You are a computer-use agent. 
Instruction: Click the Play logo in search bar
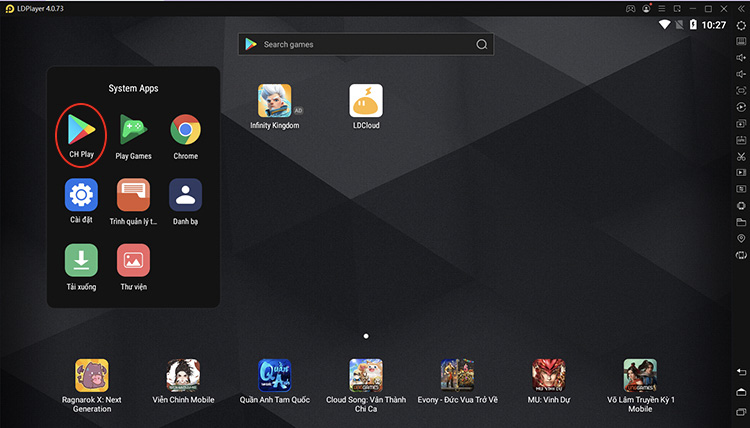[x=251, y=44]
